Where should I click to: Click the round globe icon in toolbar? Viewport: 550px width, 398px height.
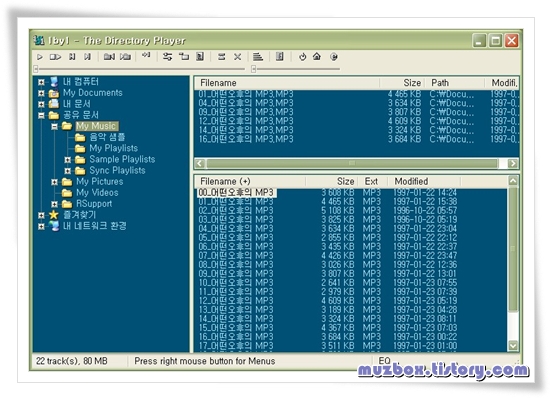pos(334,57)
